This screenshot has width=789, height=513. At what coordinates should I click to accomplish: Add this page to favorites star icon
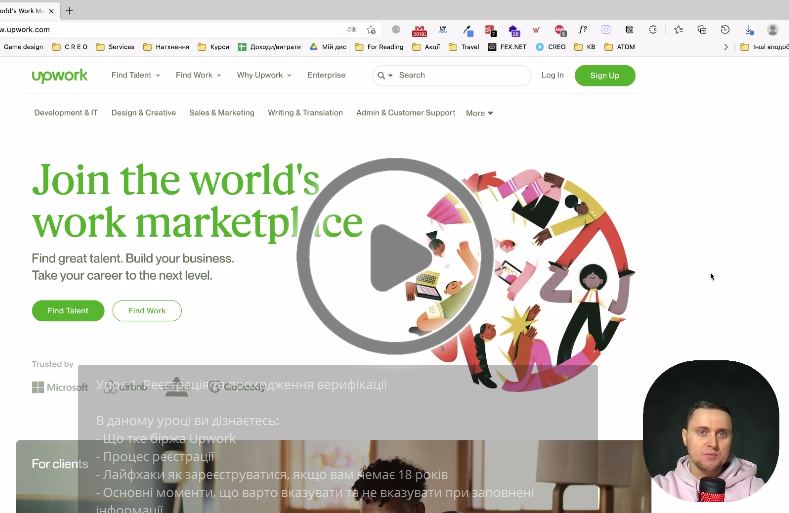click(x=371, y=30)
